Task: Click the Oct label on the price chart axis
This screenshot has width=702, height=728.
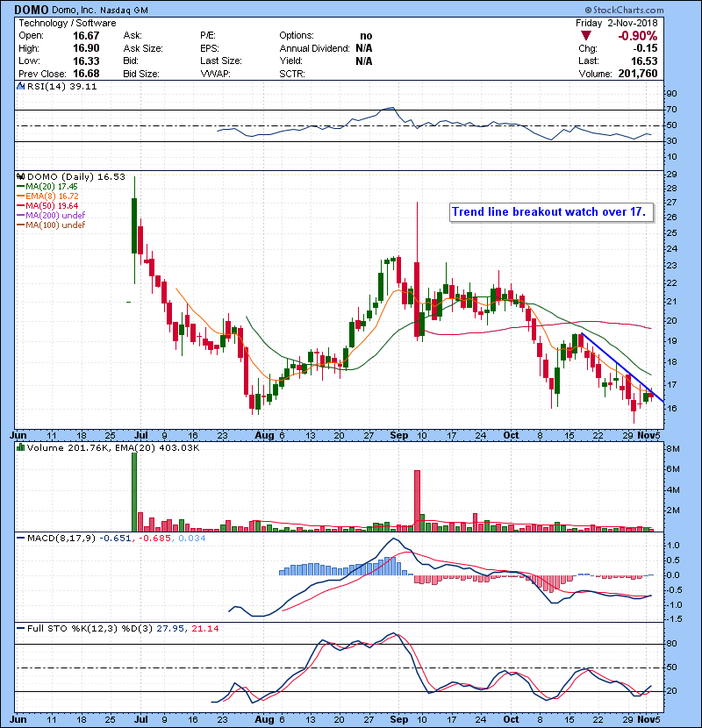Action: pos(511,436)
